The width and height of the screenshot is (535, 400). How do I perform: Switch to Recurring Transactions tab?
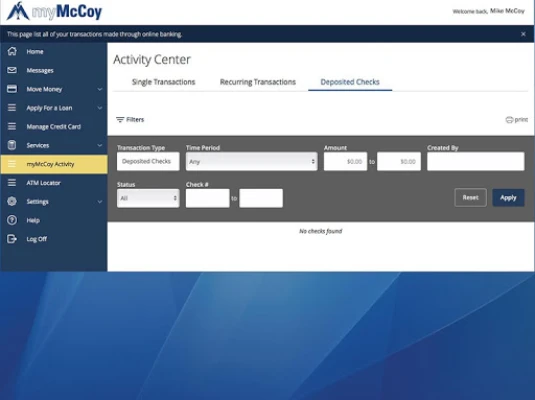click(258, 82)
